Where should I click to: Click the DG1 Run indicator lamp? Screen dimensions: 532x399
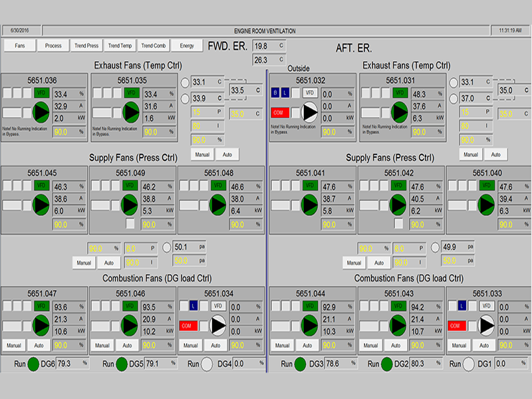[468, 364]
